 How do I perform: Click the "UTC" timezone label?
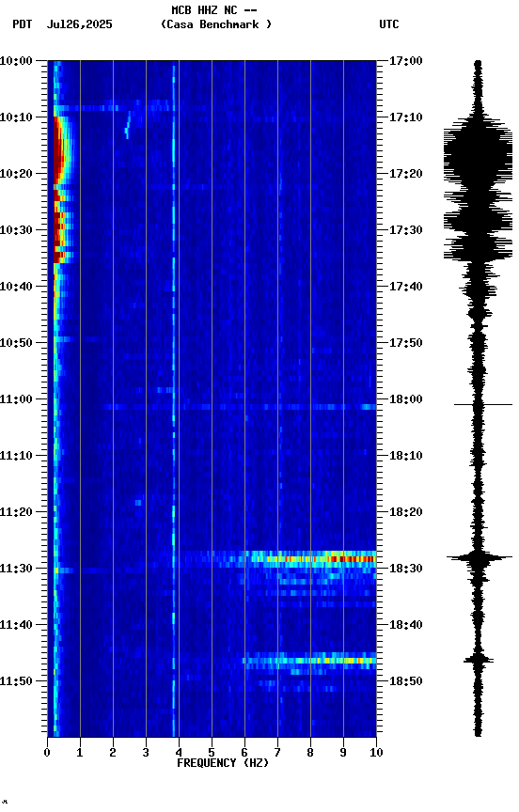[x=389, y=24]
